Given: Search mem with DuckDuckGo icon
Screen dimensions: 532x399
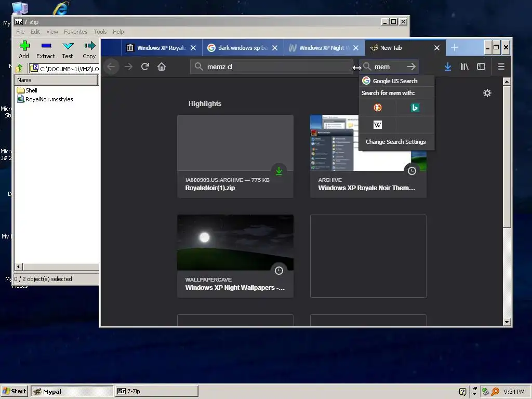Looking at the screenshot, I should click(x=378, y=108).
